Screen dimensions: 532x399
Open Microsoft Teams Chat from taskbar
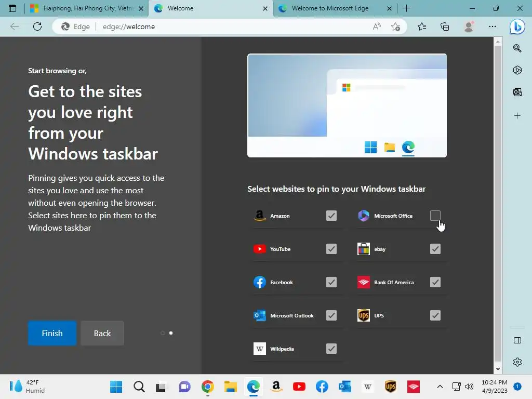pos(185,387)
